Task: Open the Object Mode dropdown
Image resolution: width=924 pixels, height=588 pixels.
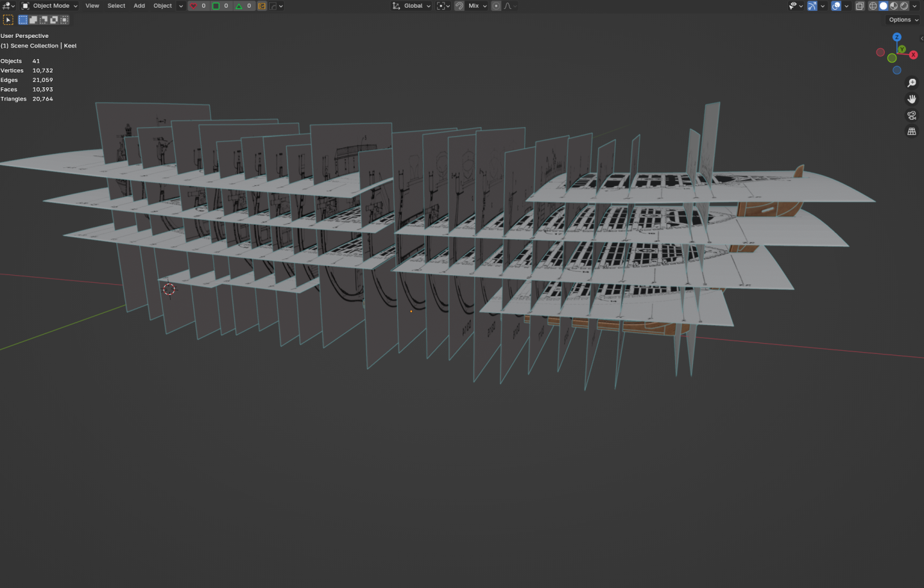Action: point(49,6)
